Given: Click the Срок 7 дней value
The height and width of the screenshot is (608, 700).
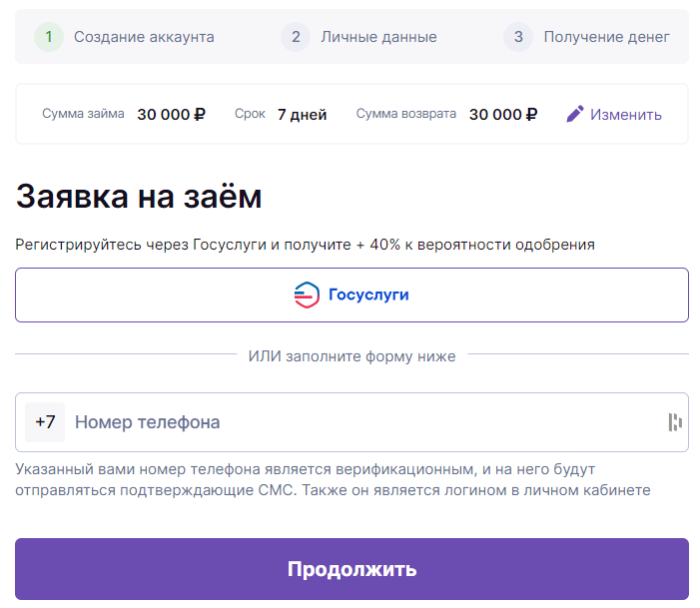Looking at the screenshot, I should [x=303, y=115].
